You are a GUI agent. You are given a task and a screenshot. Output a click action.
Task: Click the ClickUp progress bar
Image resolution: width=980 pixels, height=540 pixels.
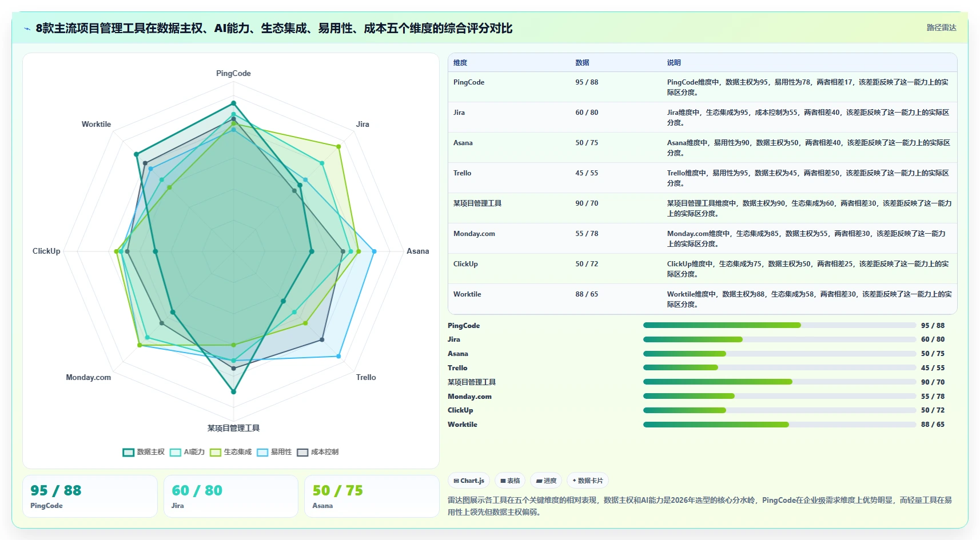pyautogui.click(x=779, y=410)
